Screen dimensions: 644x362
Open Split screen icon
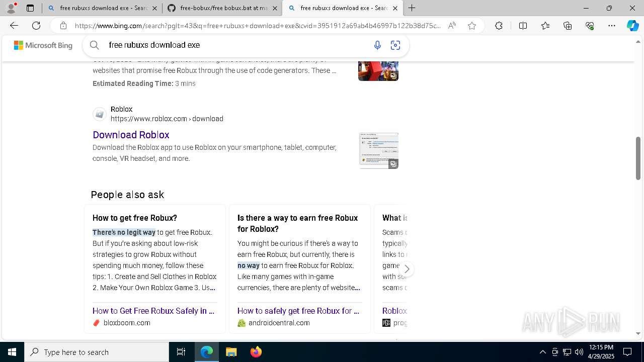[x=523, y=26]
